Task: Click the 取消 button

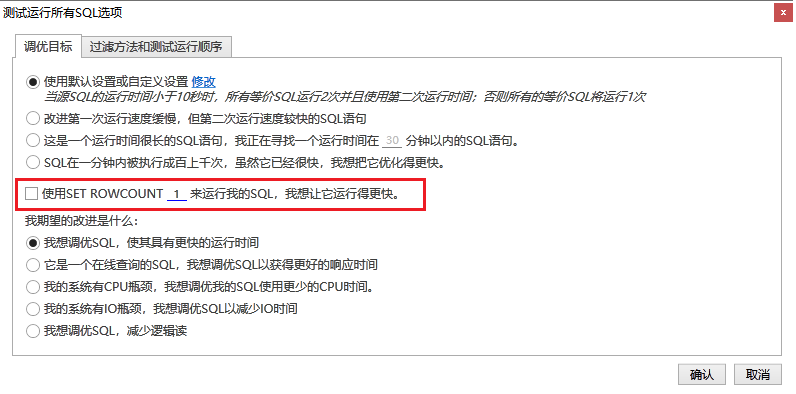Action: coord(758,375)
